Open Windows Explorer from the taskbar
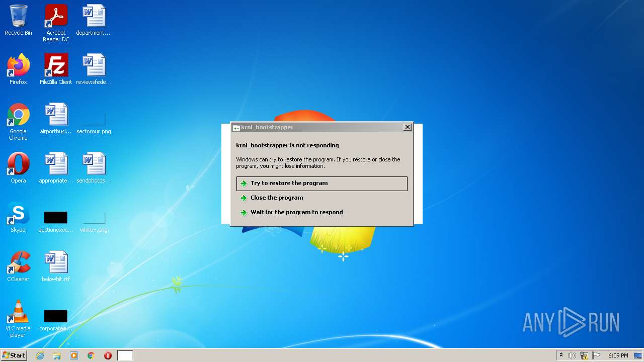The height and width of the screenshot is (362, 644). 57,355
